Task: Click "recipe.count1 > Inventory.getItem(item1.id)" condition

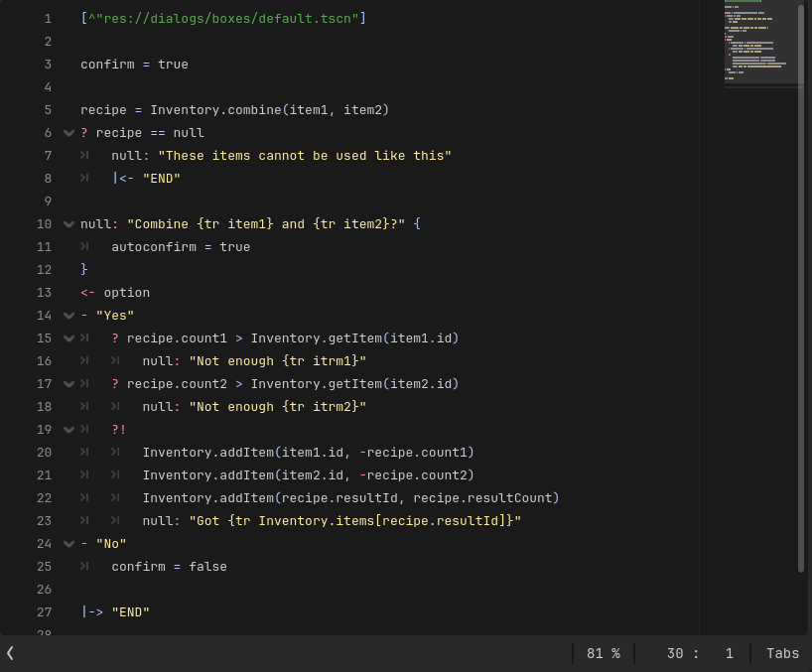Action: (293, 338)
